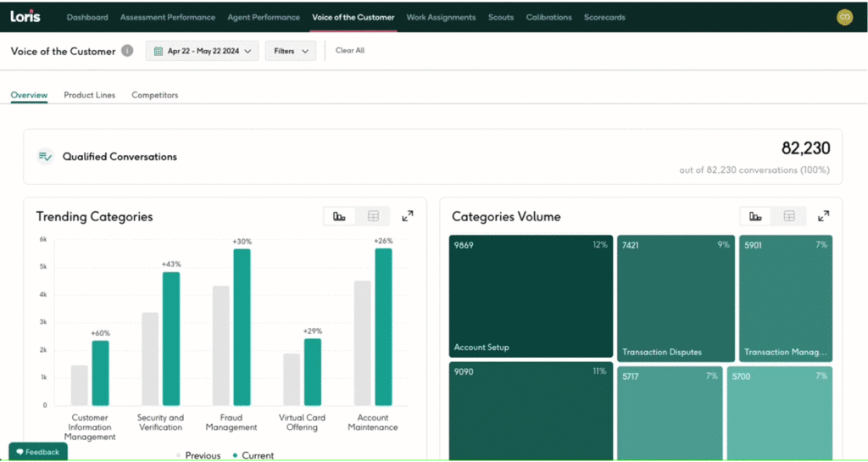Viewport: 868px width, 462px height.
Task: Switch Trending Categories to chart view
Action: pos(340,216)
